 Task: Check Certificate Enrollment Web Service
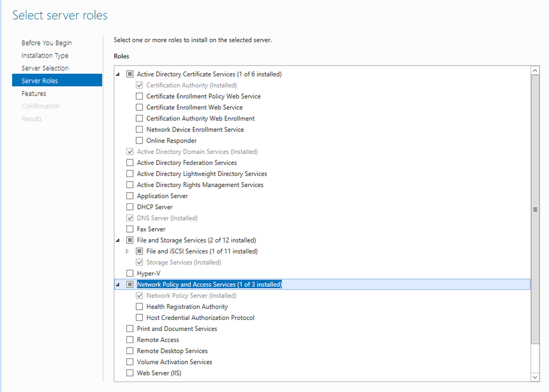[x=140, y=108]
